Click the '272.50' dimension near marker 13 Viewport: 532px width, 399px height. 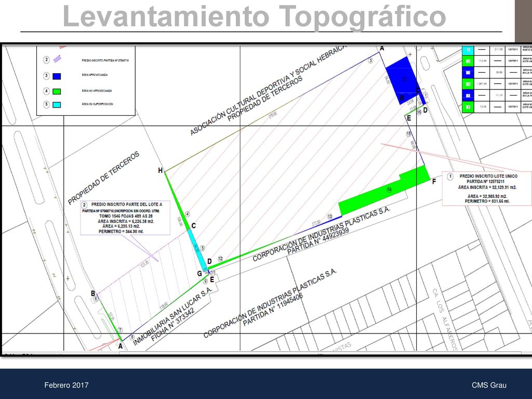pyautogui.click(x=316, y=223)
